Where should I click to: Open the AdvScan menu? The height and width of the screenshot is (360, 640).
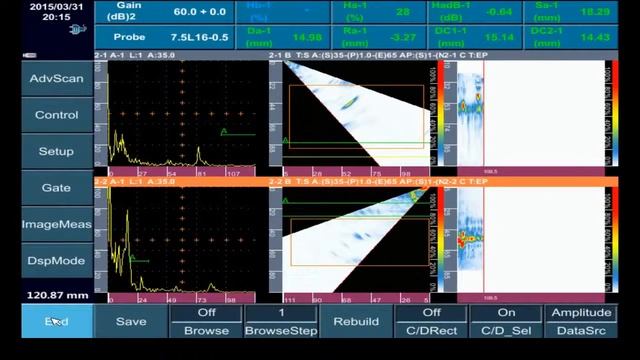(x=57, y=78)
